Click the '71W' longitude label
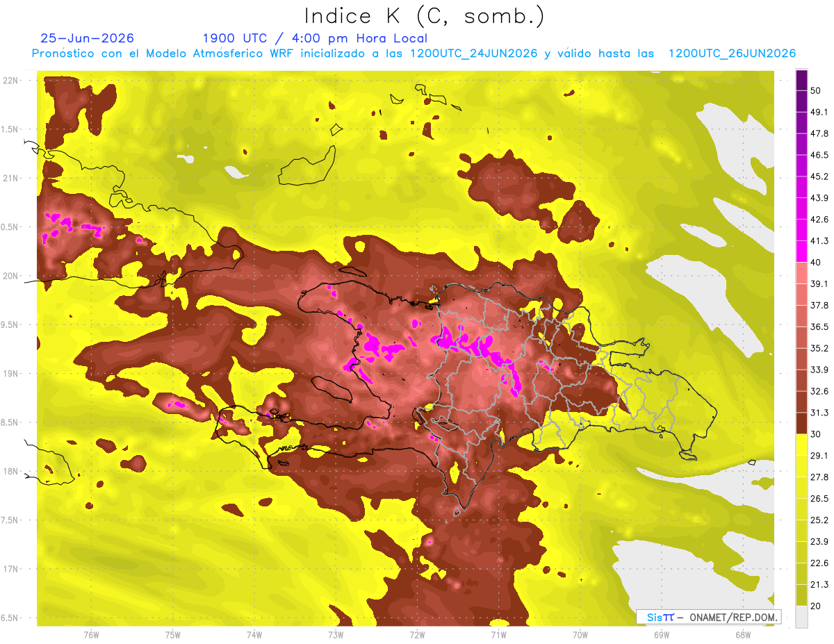This screenshot has width=834, height=644. (x=498, y=634)
